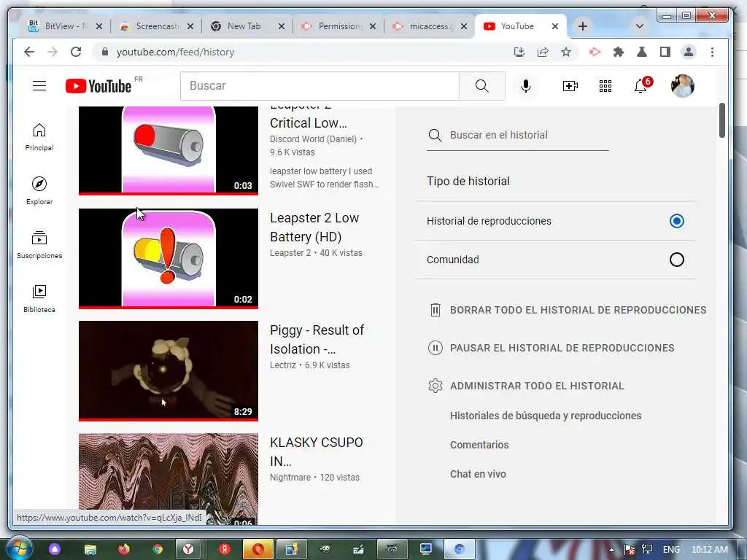Click Borrar todo el historial de reproducciones

[568, 310]
